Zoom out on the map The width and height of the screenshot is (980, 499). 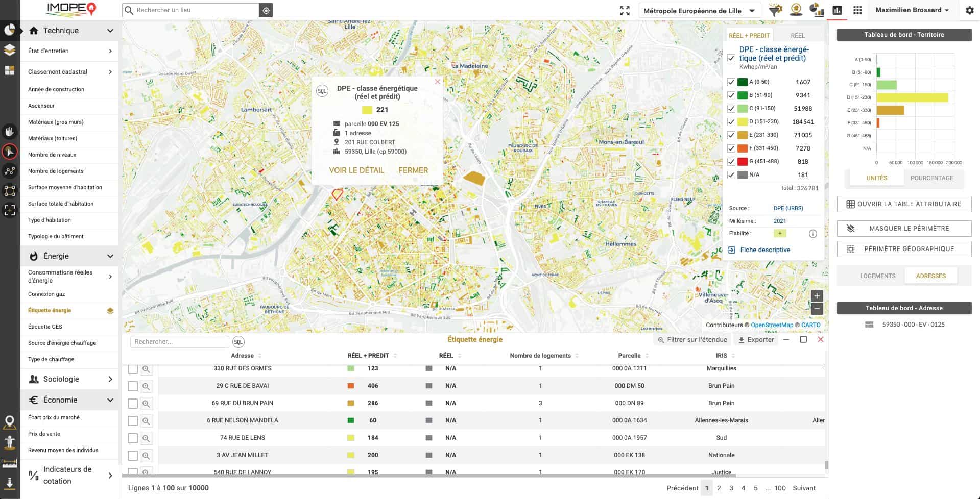tap(817, 308)
